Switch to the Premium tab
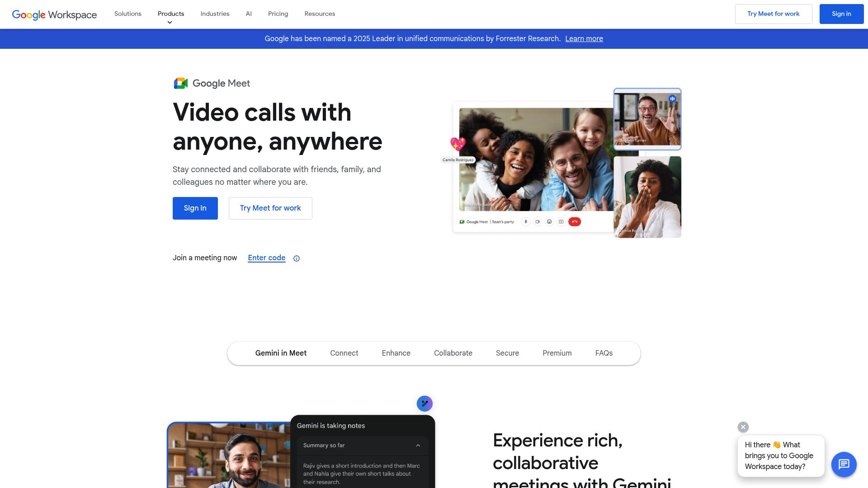 click(x=557, y=353)
